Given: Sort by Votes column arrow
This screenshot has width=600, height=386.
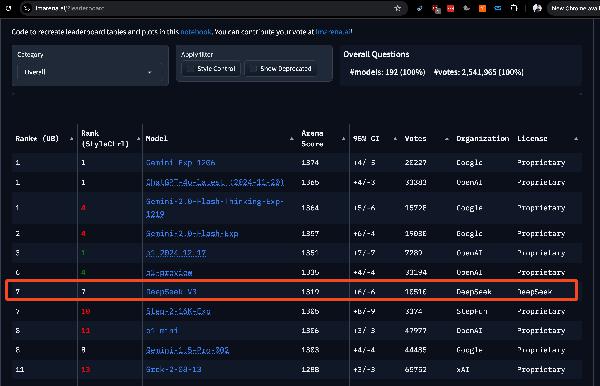Looking at the screenshot, I should click(447, 138).
